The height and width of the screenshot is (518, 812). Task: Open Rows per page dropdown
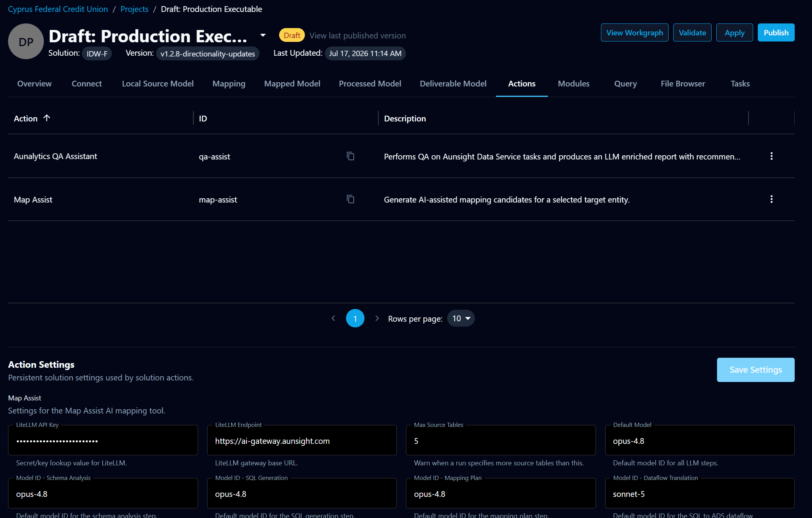[461, 318]
